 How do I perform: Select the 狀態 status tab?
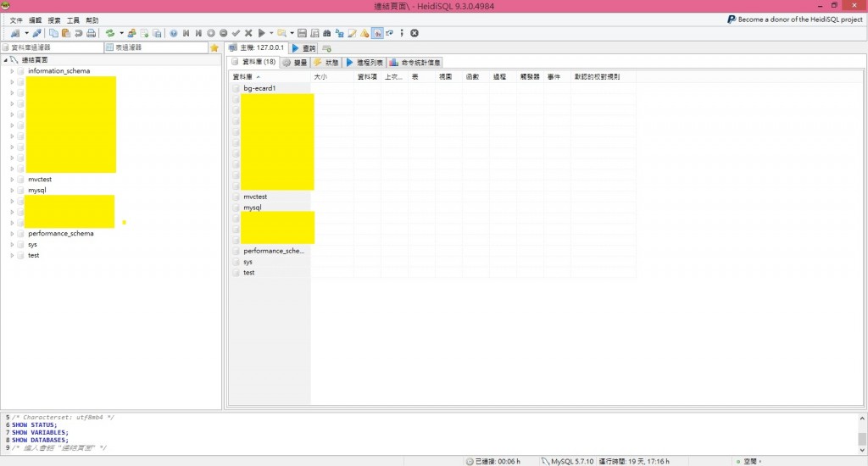(x=326, y=63)
